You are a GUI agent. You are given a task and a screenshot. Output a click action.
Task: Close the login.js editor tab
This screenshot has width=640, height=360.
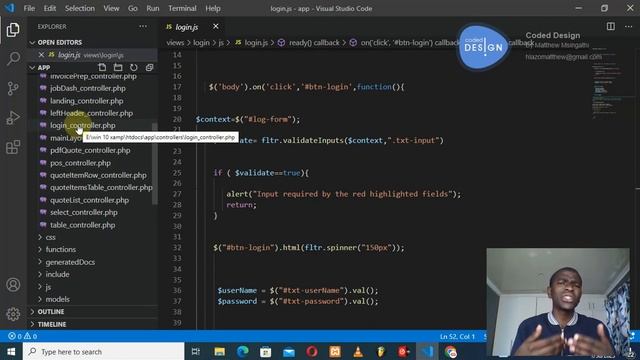tap(216, 27)
